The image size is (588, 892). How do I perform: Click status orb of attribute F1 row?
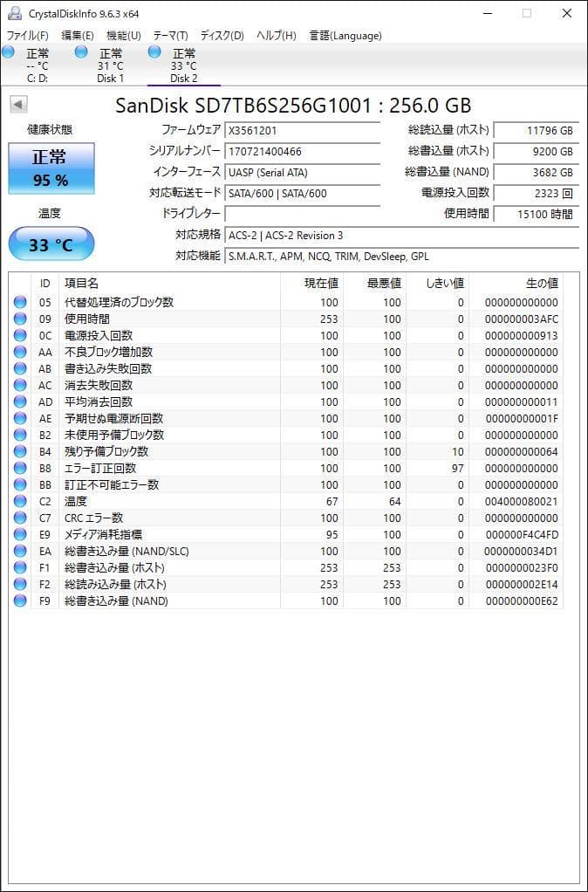(x=20, y=567)
